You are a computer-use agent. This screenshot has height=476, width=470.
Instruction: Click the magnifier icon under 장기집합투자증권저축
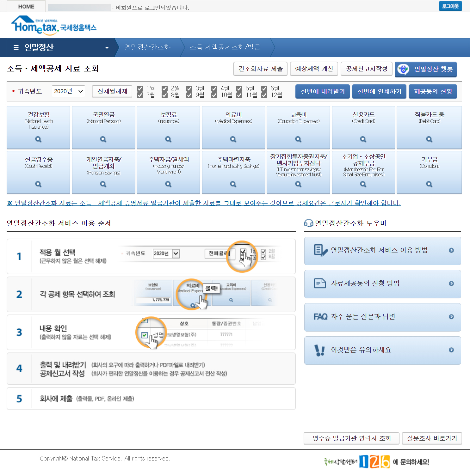(298, 184)
